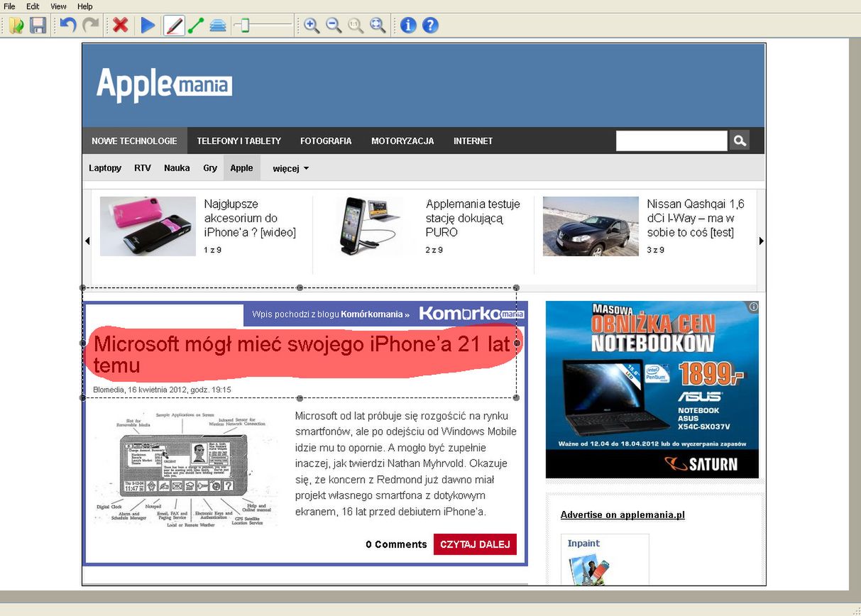Open the blue info icon
861x616 pixels.
click(408, 26)
